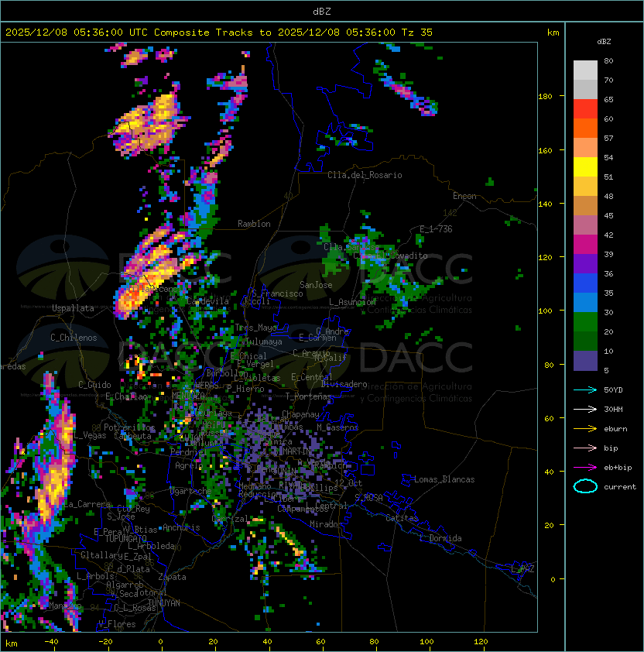Click the '50YD' legend label
The width and height of the screenshot is (644, 652).
click(613, 389)
